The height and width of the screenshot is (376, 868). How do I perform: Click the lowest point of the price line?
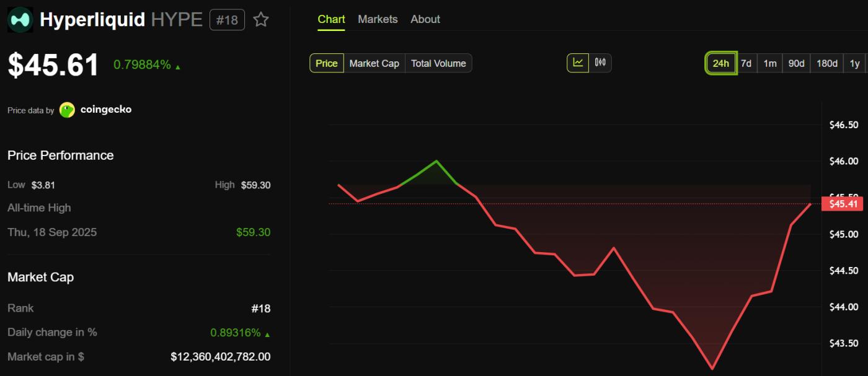tap(712, 369)
